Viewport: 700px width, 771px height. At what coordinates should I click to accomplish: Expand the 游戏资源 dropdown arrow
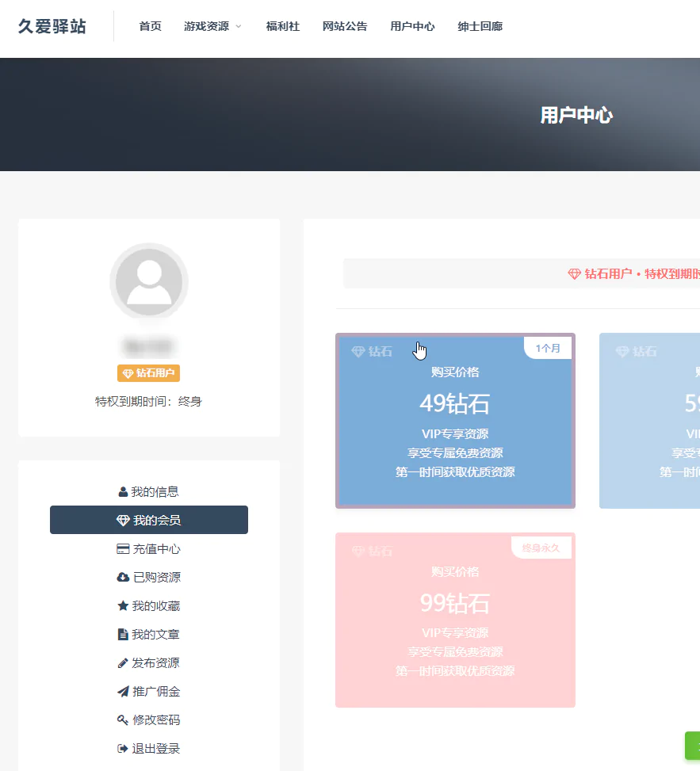239,27
